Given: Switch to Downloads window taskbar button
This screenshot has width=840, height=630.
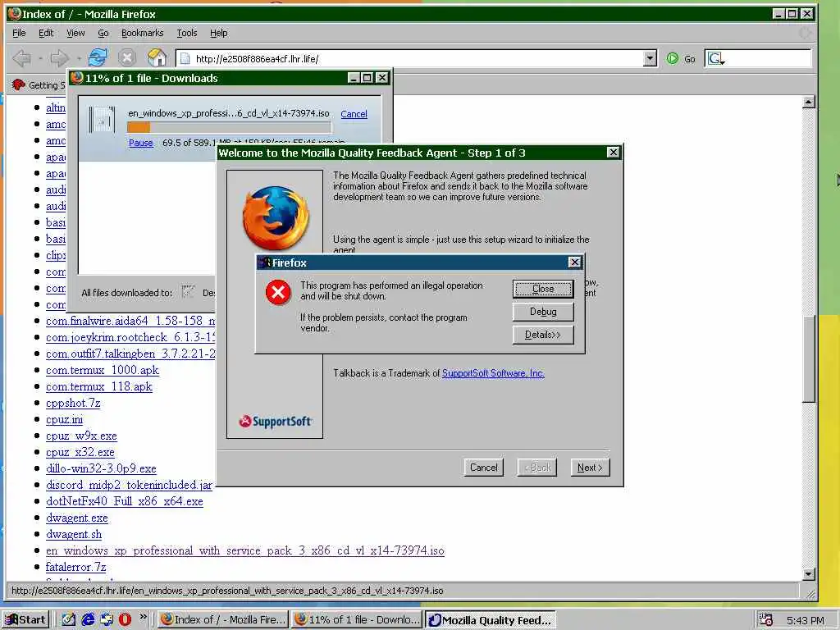Looking at the screenshot, I should click(x=357, y=620).
